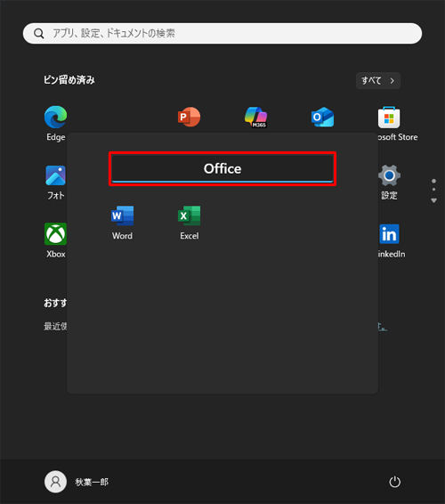The image size is (445, 504).
Task: Click the search magnifier icon
Action: [39, 34]
